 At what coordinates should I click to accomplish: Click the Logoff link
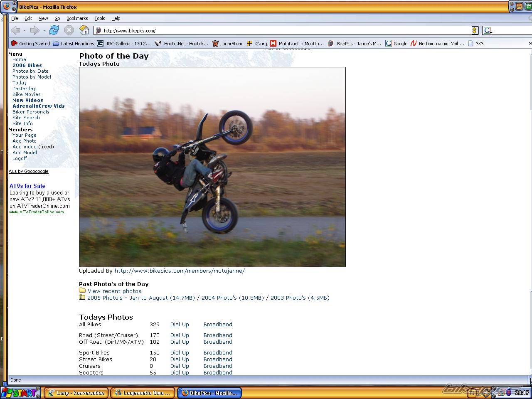20,158
